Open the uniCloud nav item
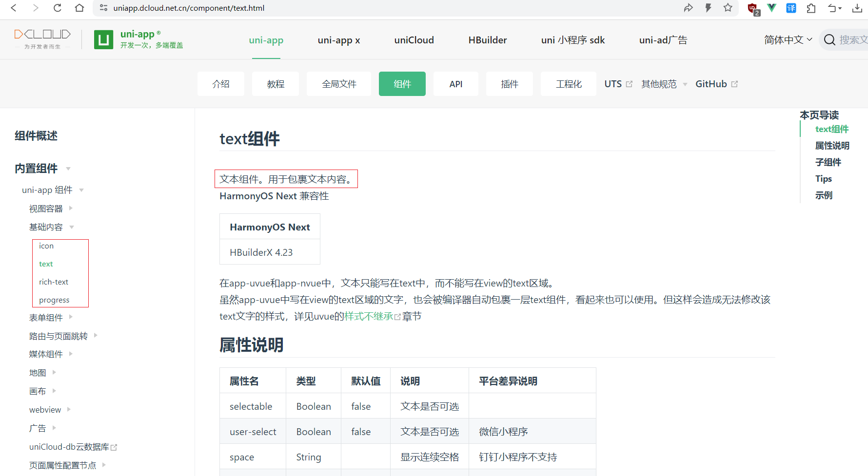 [414, 40]
